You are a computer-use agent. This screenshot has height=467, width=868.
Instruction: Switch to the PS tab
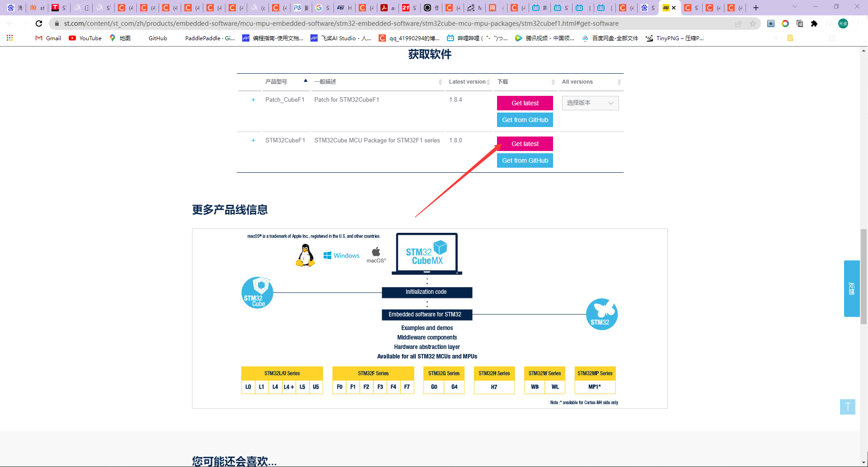(301, 8)
